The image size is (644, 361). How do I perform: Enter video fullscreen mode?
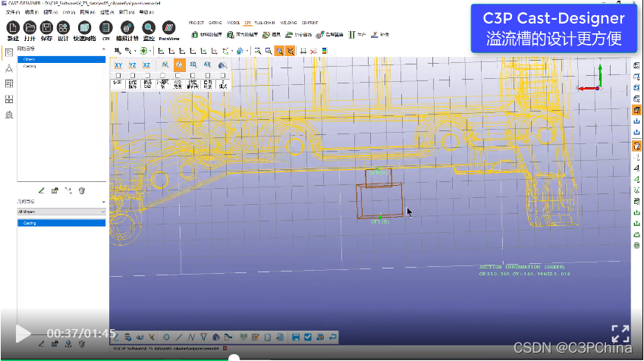point(620,334)
